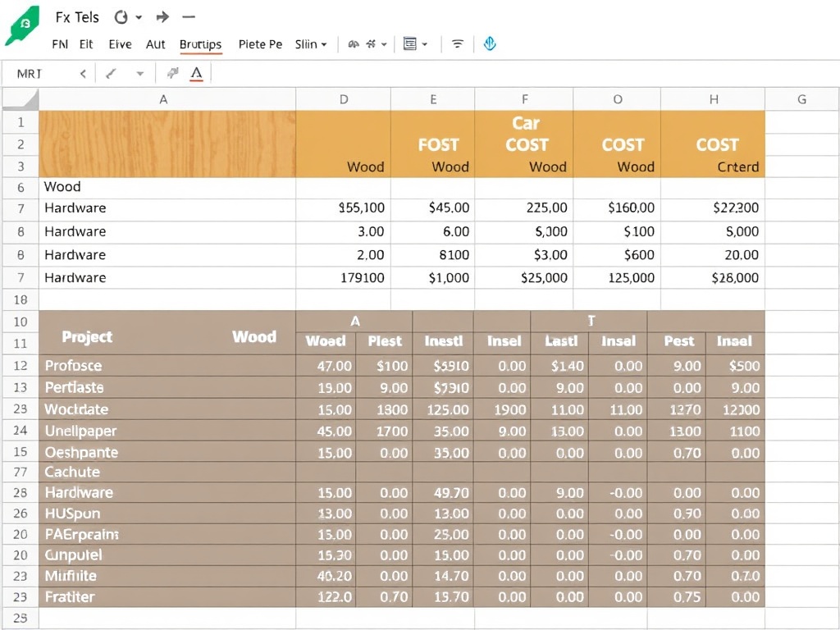Click the blue anchor icon in the toolbar
The width and height of the screenshot is (840, 630).
(490, 43)
